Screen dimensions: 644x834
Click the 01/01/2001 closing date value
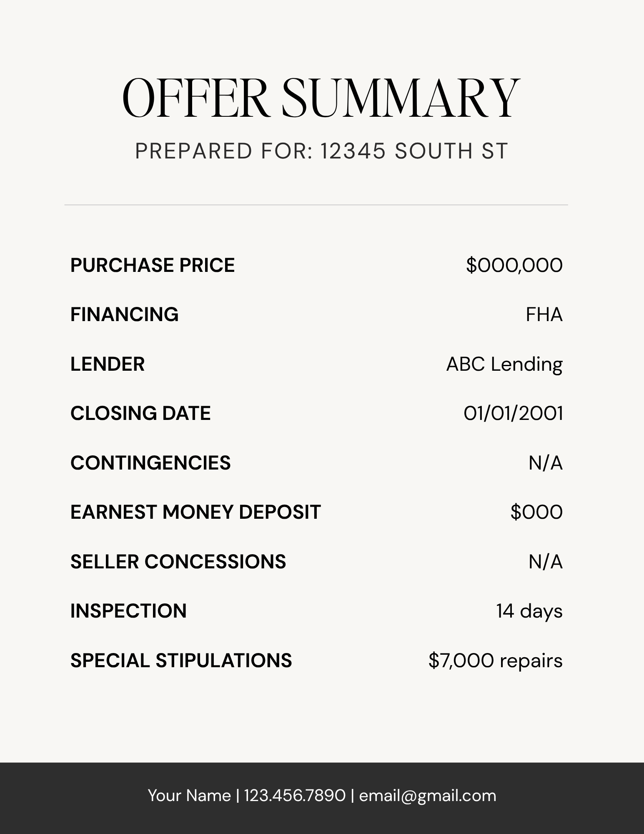tap(513, 413)
